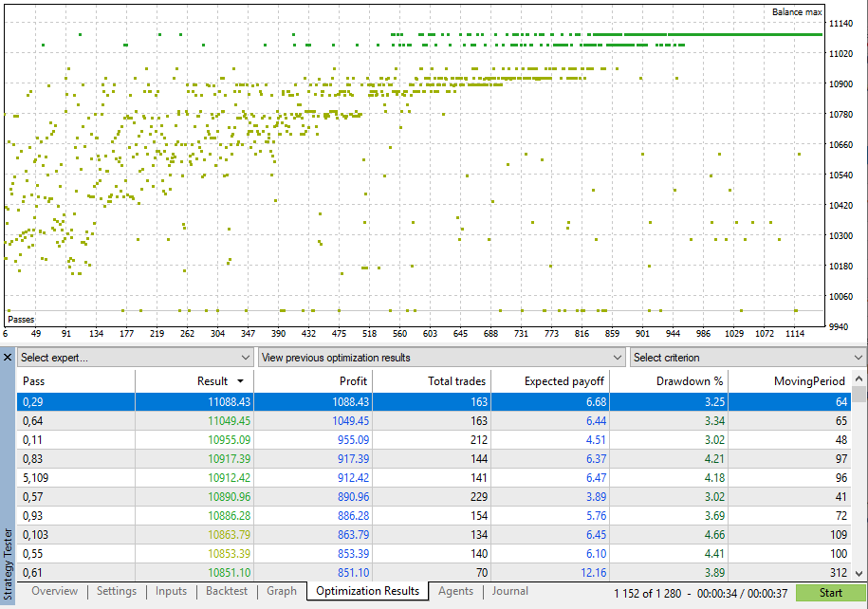
Task: Show the Graph tab
Action: (282, 591)
